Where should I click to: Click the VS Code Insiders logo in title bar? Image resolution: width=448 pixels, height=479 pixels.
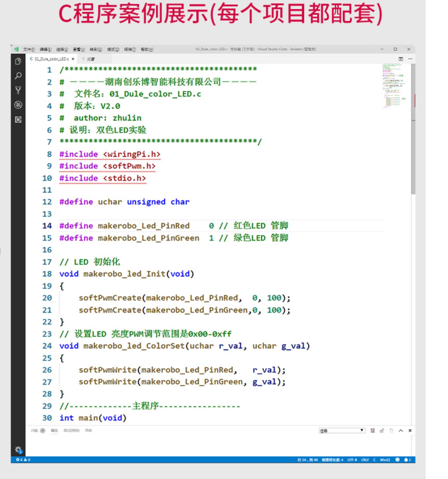(x=16, y=49)
